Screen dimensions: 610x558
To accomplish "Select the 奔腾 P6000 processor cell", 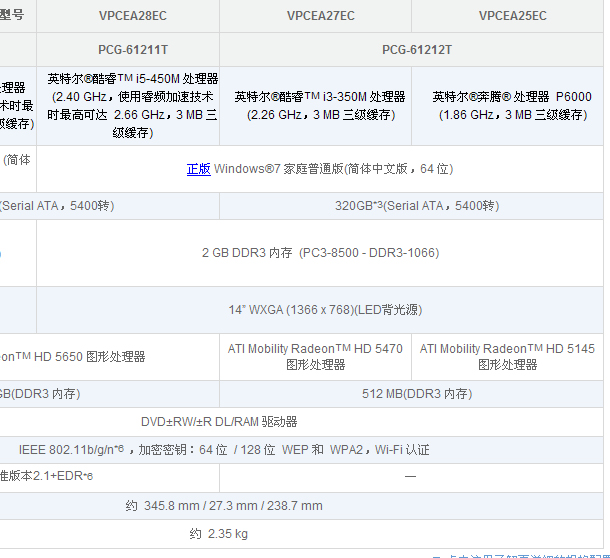I will pos(508,106).
